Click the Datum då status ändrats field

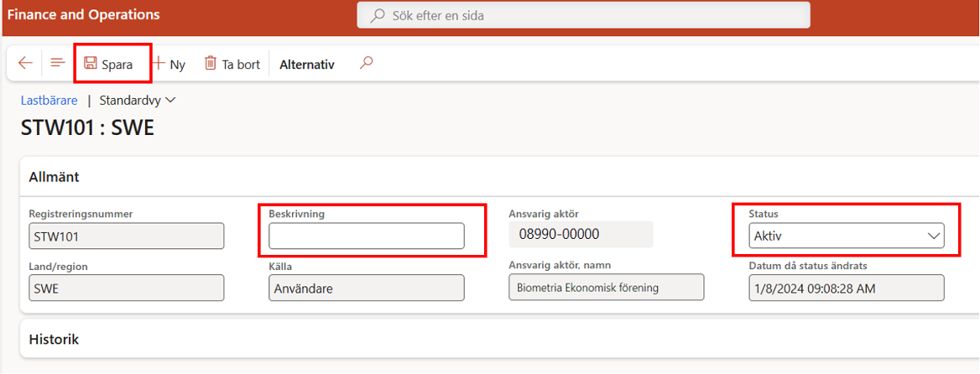pos(847,288)
